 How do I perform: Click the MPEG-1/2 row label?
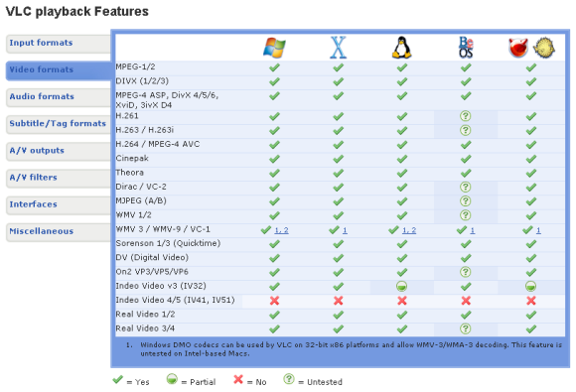(135, 66)
